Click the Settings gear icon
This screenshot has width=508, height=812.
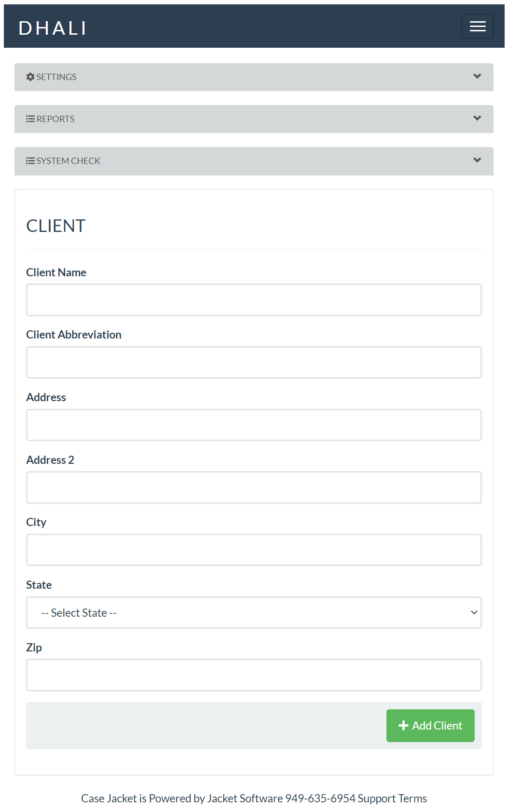click(x=30, y=77)
